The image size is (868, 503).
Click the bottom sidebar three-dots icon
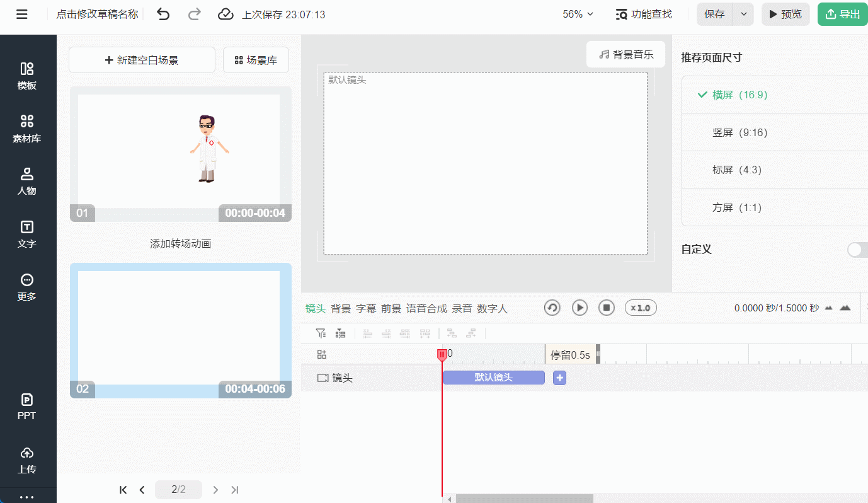click(x=27, y=497)
